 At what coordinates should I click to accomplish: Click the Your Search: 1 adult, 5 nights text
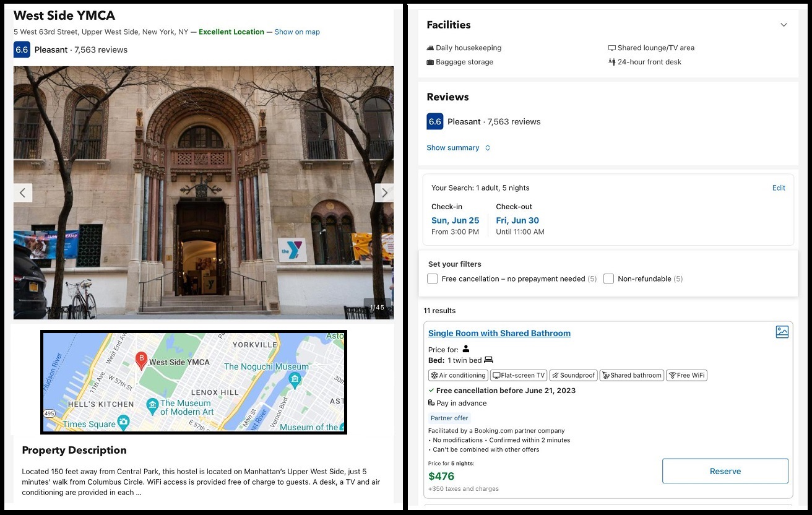(x=480, y=188)
